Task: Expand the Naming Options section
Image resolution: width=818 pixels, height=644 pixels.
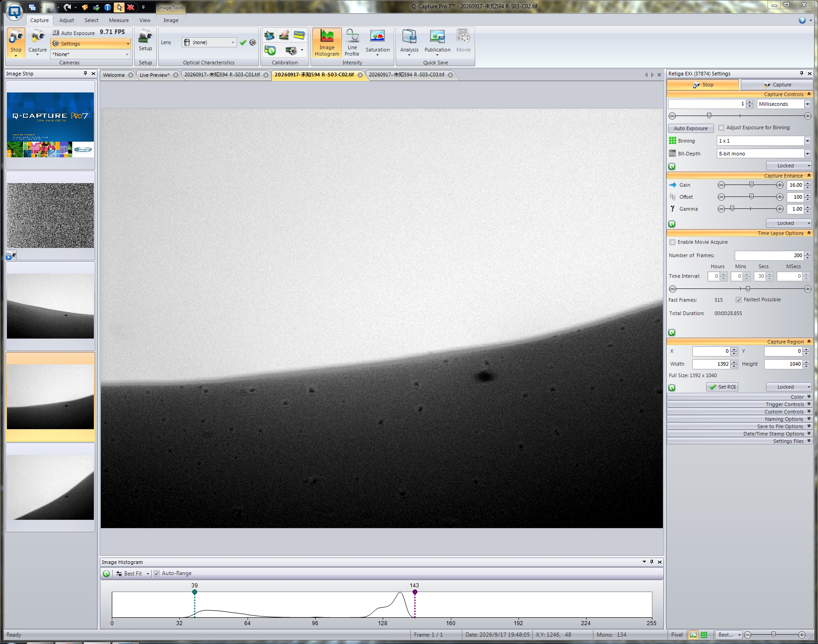Action: (809, 419)
